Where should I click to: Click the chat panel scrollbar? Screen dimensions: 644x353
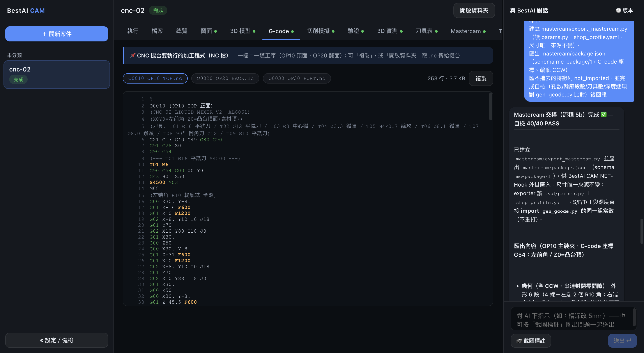(x=642, y=231)
